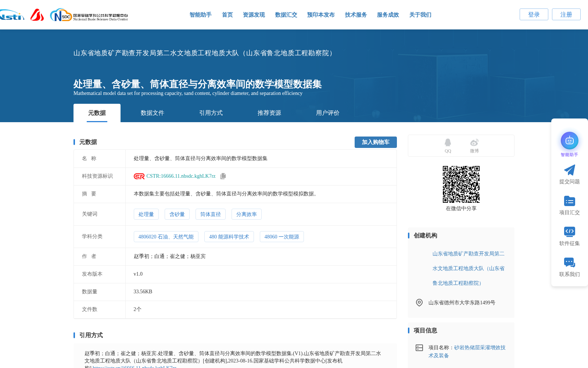The height and width of the screenshot is (368, 588).
Task: Open 技术服务 navigation item
Action: [356, 15]
